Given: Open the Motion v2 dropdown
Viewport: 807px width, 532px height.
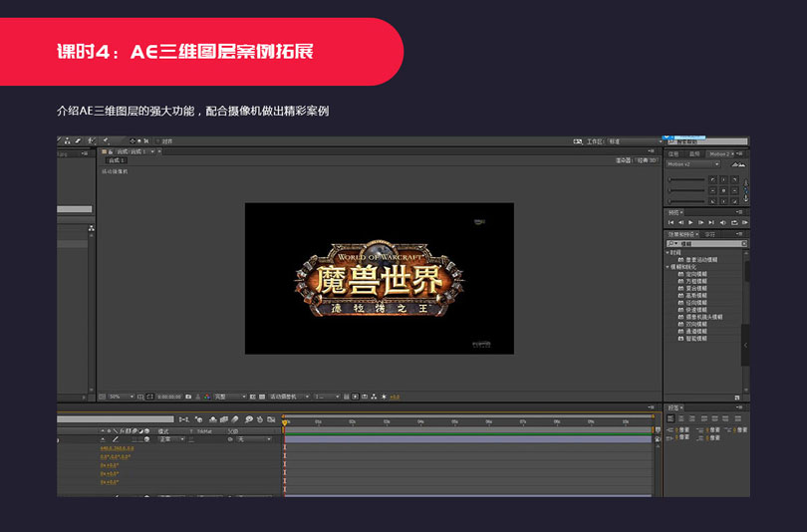Looking at the screenshot, I should pyautogui.click(x=693, y=164).
